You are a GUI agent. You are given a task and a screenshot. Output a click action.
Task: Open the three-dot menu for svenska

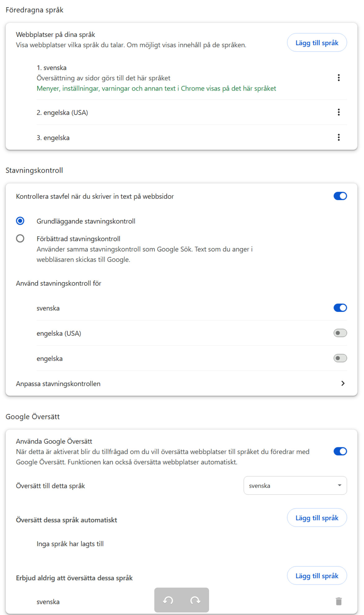coord(338,78)
